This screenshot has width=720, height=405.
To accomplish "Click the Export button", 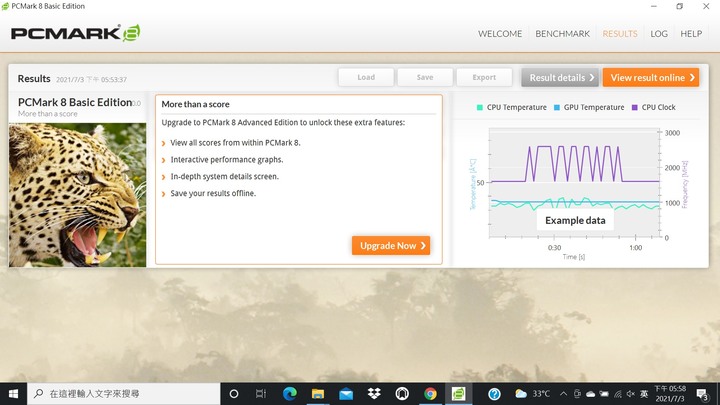I will click(x=484, y=77).
